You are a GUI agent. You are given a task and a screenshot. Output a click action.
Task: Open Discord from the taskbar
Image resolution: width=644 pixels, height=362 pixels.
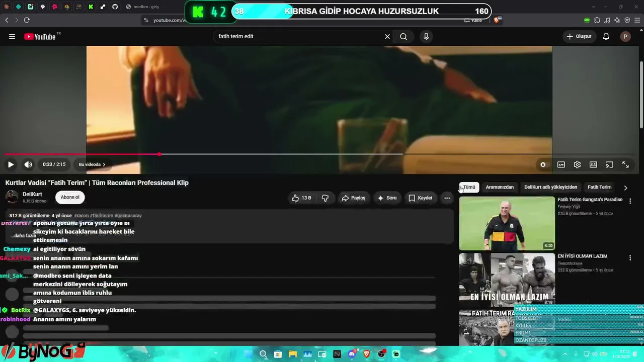[352, 354]
